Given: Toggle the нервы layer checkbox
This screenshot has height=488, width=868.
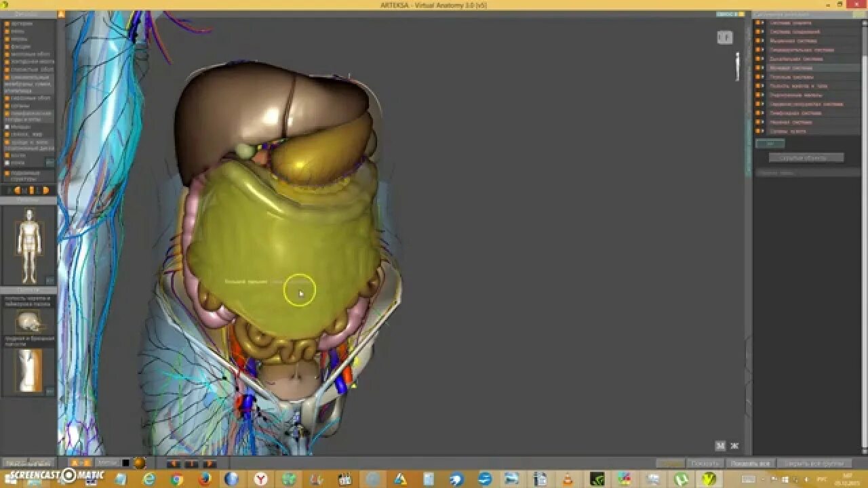Looking at the screenshot, I should 7,39.
